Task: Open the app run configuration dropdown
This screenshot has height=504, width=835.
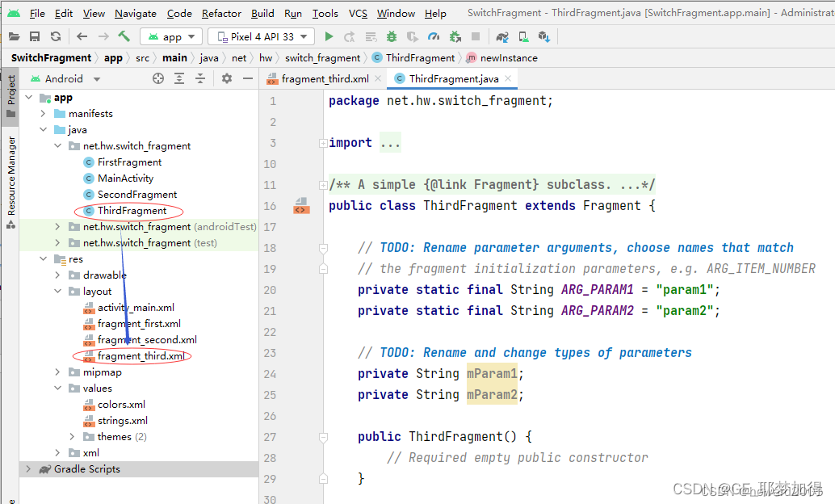Action: (x=171, y=37)
